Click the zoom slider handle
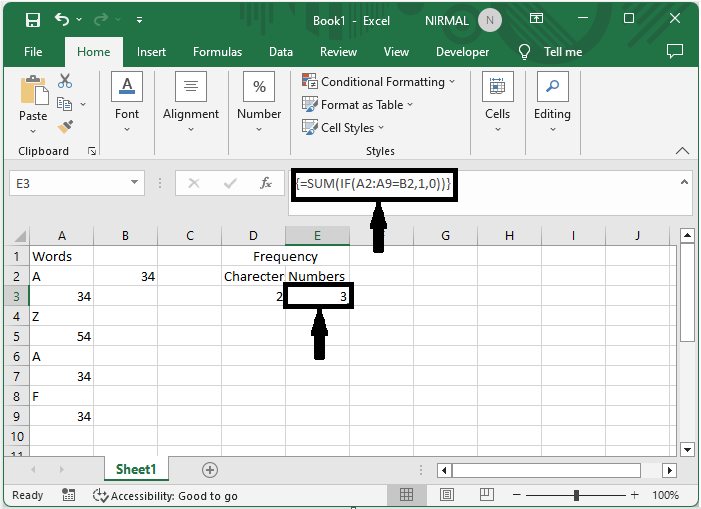Screen dimensions: 701x509 tap(576, 495)
